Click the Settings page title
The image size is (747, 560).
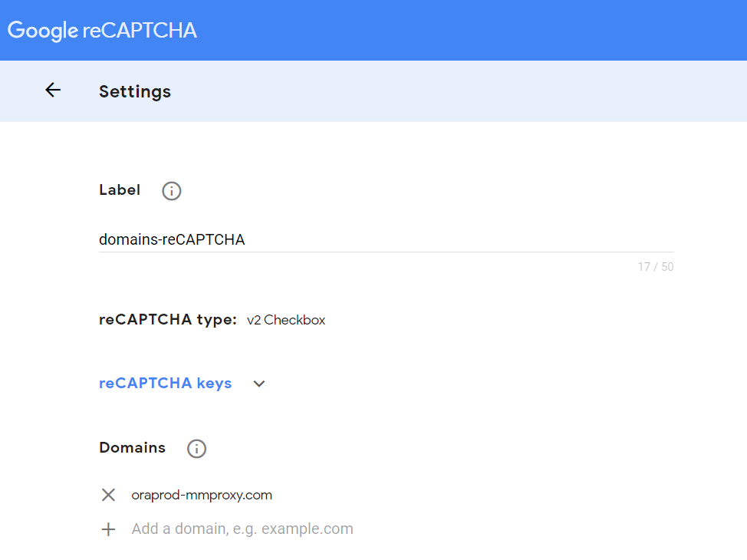pyautogui.click(x=135, y=91)
